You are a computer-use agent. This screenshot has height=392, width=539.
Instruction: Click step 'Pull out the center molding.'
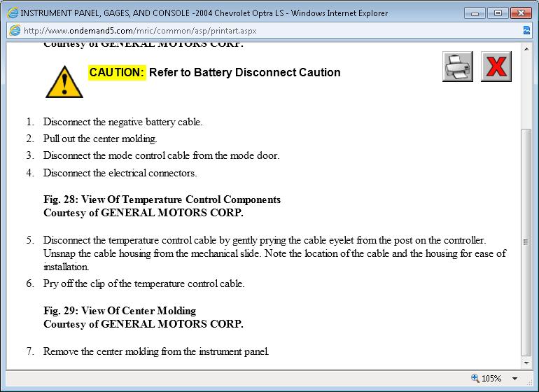(x=100, y=139)
